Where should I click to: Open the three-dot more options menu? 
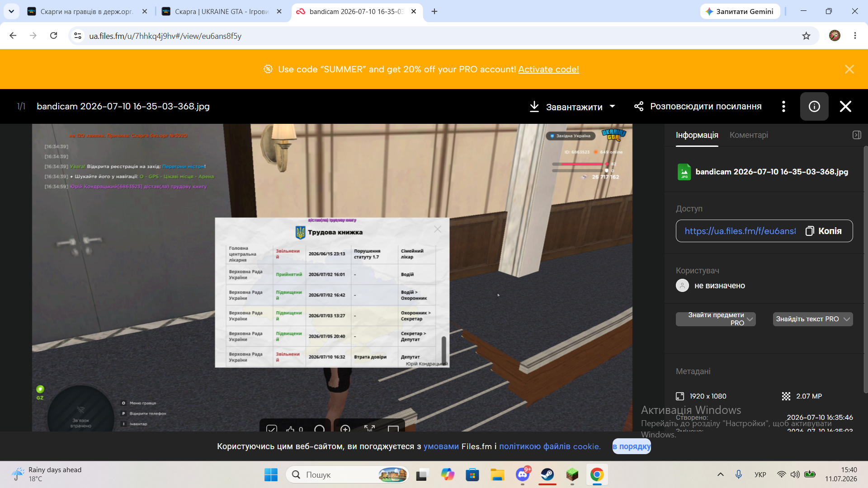(x=783, y=106)
